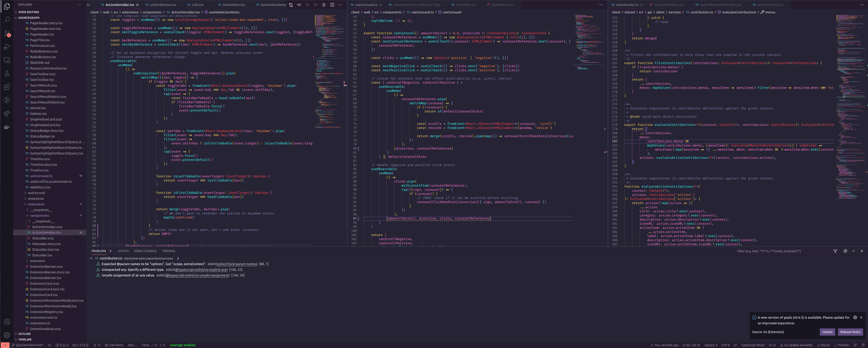The height and width of the screenshot is (348, 868).
Task: Open the Live Share activity bar view
Action: pos(7,114)
